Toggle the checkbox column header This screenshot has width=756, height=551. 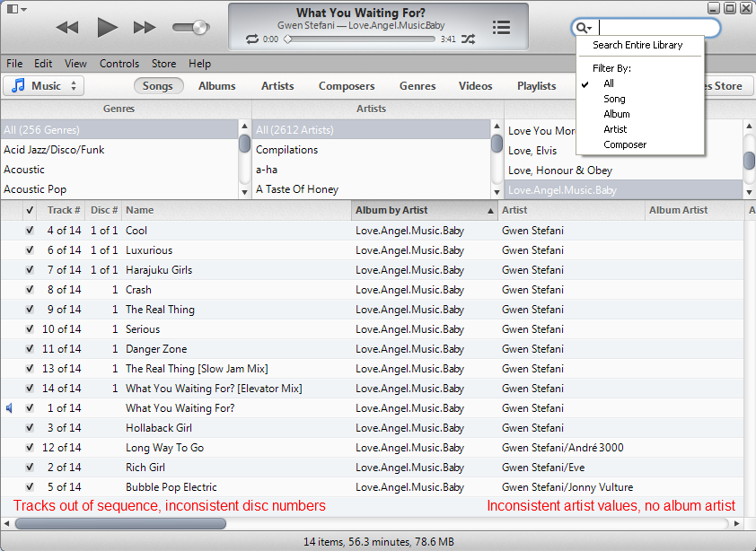pyautogui.click(x=30, y=210)
